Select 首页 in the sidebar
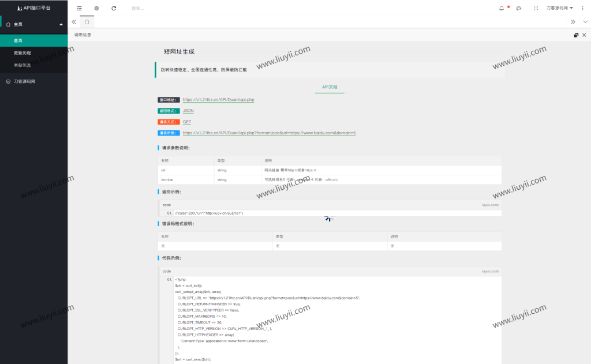591x364 pixels. coord(34,40)
